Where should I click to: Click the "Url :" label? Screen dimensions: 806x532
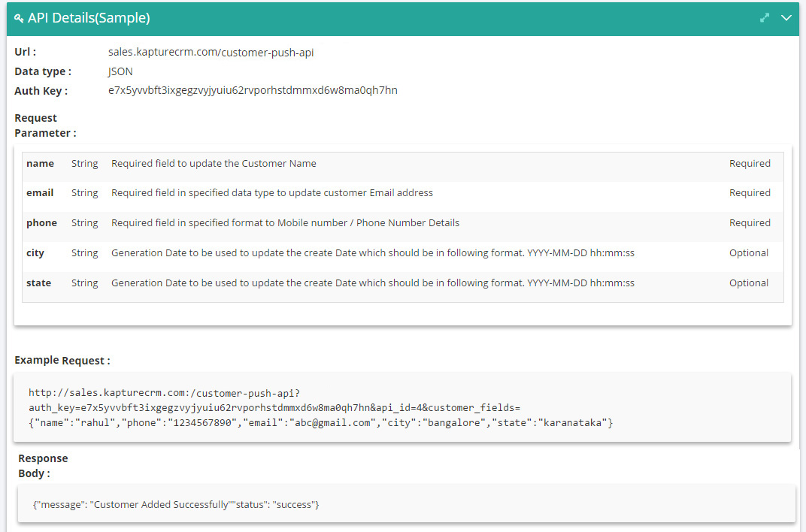(x=26, y=52)
